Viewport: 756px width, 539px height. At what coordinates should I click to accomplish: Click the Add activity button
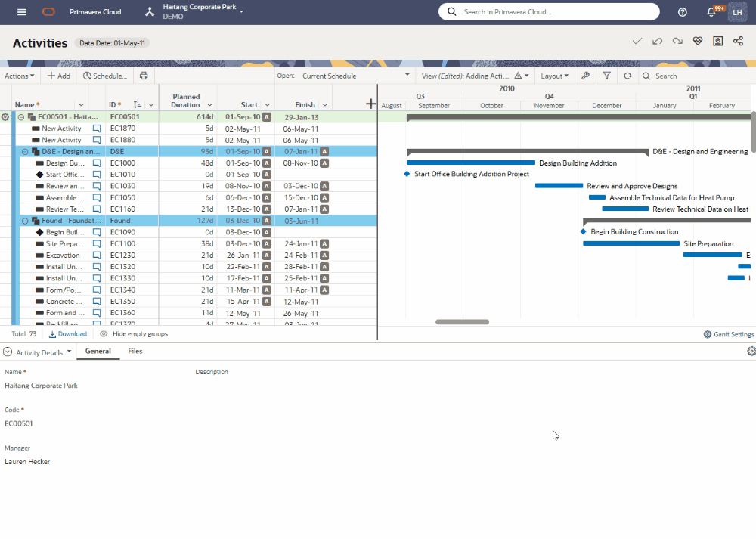pos(58,76)
